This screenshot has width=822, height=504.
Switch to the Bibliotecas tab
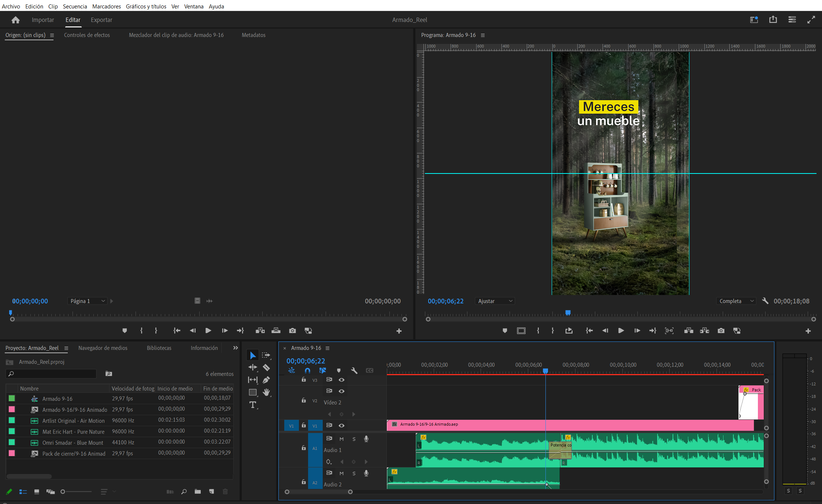pyautogui.click(x=159, y=348)
